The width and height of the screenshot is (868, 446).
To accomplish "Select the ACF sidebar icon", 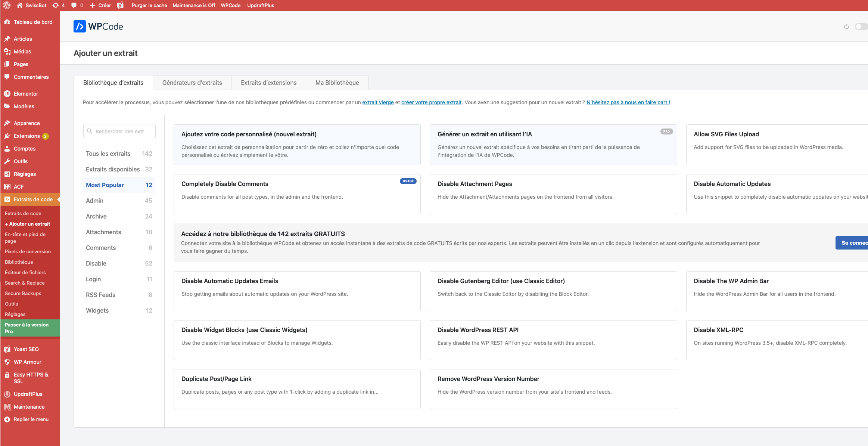I will pyautogui.click(x=7, y=186).
